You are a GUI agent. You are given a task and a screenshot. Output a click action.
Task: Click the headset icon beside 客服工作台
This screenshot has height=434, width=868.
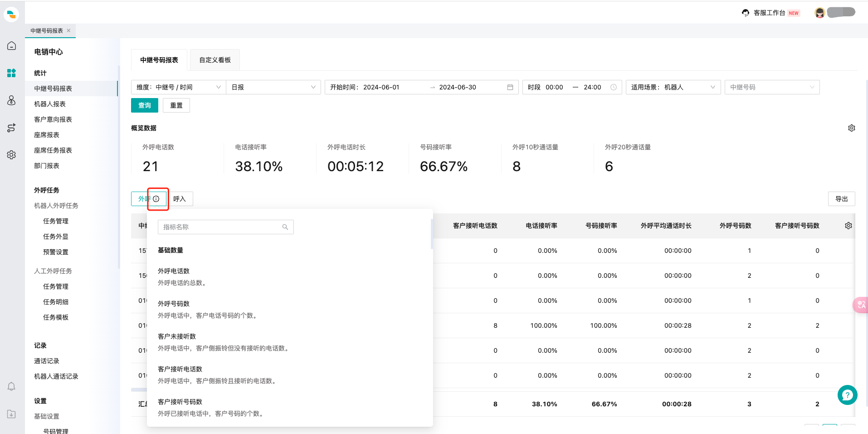746,13
